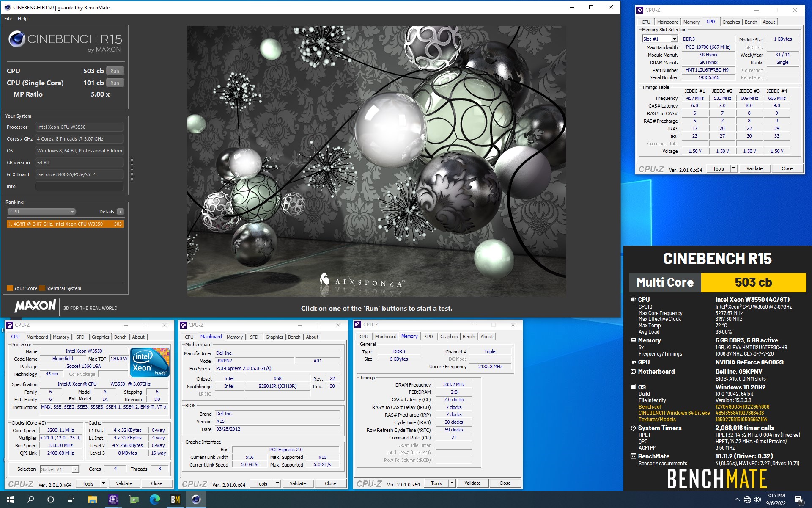The image size is (812, 508).
Task: Switch to Graphics tab in SPD window
Action: point(731,22)
